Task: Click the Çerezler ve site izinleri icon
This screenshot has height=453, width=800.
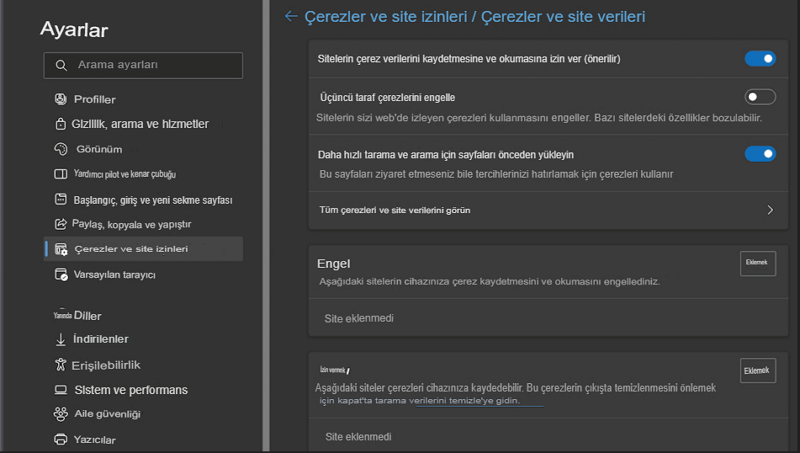Action: tap(61, 249)
